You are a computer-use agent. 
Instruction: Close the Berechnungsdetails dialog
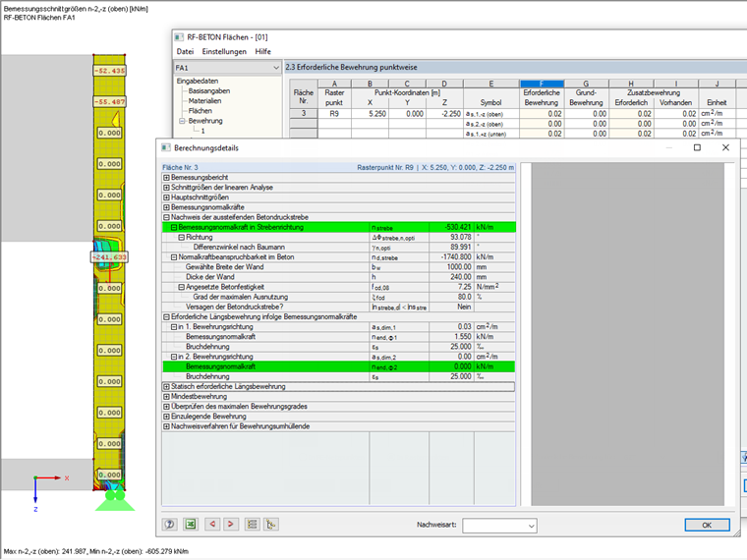(x=725, y=147)
